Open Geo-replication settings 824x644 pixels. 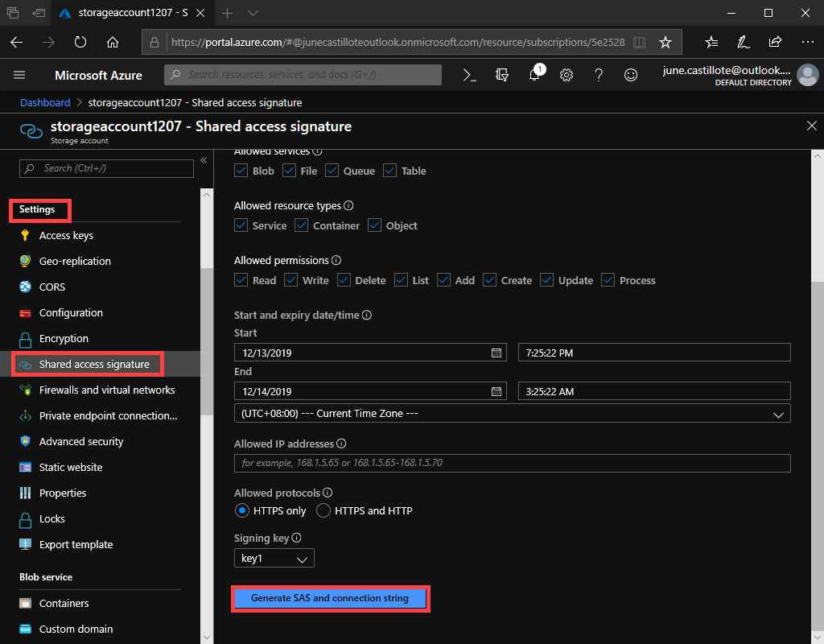[75, 262]
